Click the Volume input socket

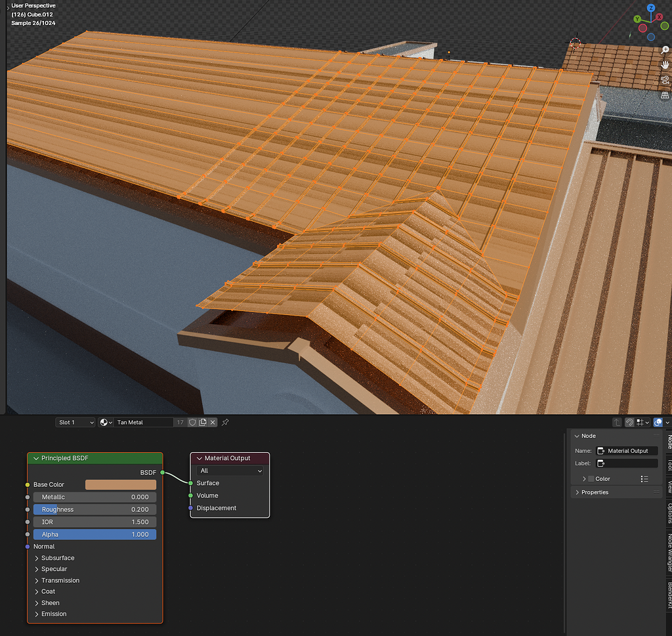click(x=190, y=496)
